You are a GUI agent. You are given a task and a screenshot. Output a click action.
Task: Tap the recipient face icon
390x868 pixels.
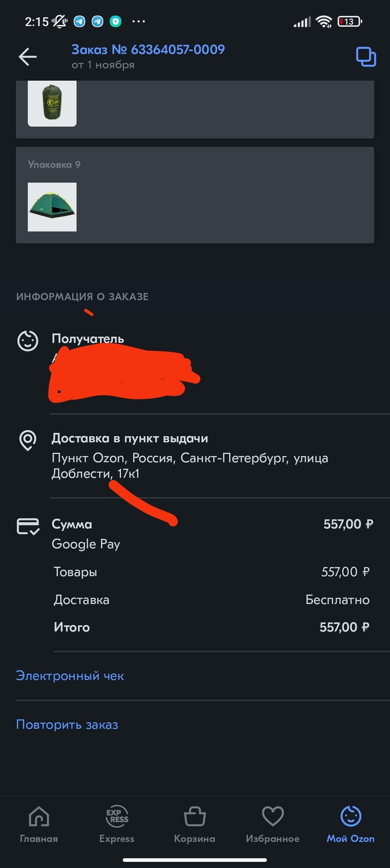pos(28,340)
